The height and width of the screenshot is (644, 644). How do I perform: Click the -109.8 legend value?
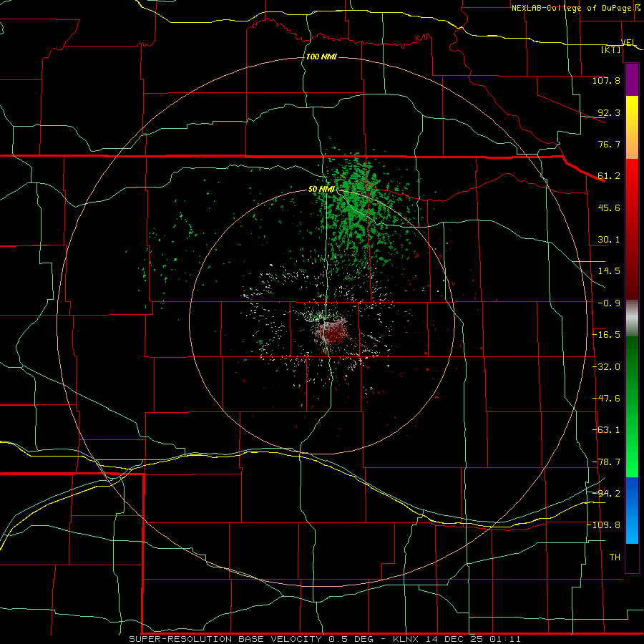[604, 525]
